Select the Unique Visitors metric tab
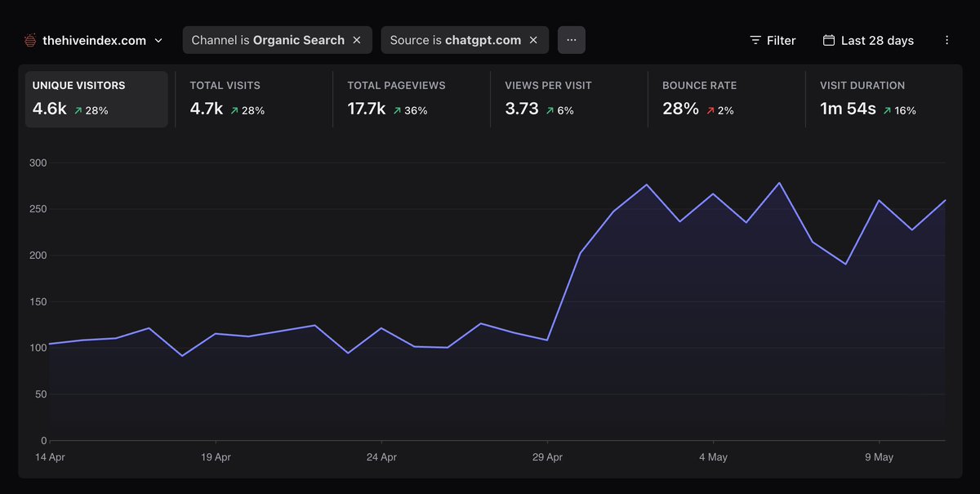Viewport: 980px width, 494px height. (x=96, y=99)
